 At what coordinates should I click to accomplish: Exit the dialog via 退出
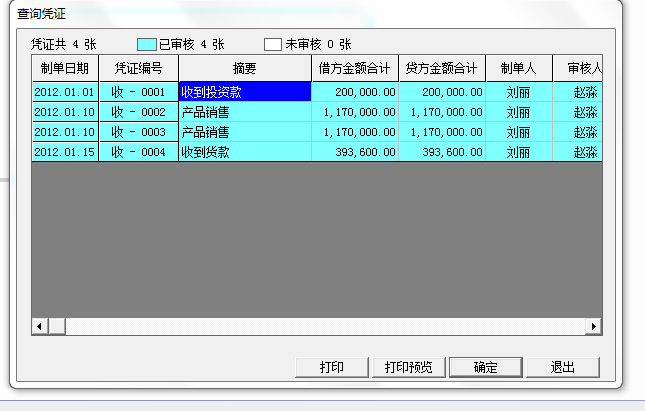pyautogui.click(x=563, y=367)
